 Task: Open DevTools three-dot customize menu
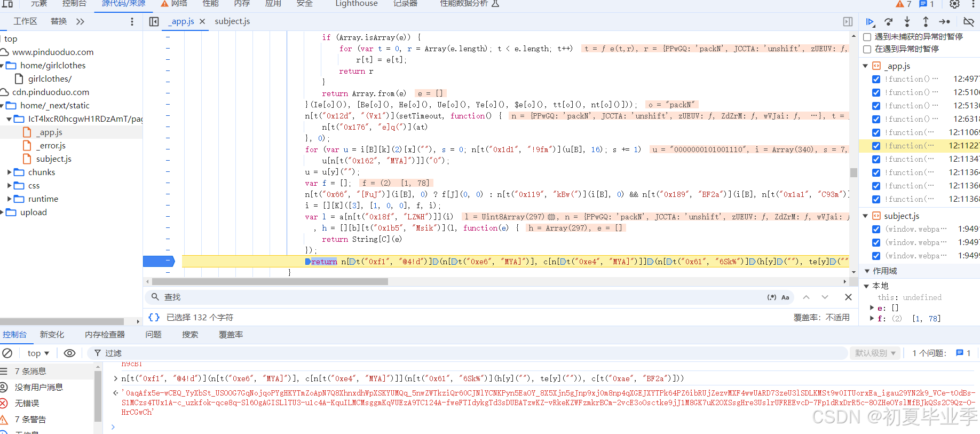973,4
